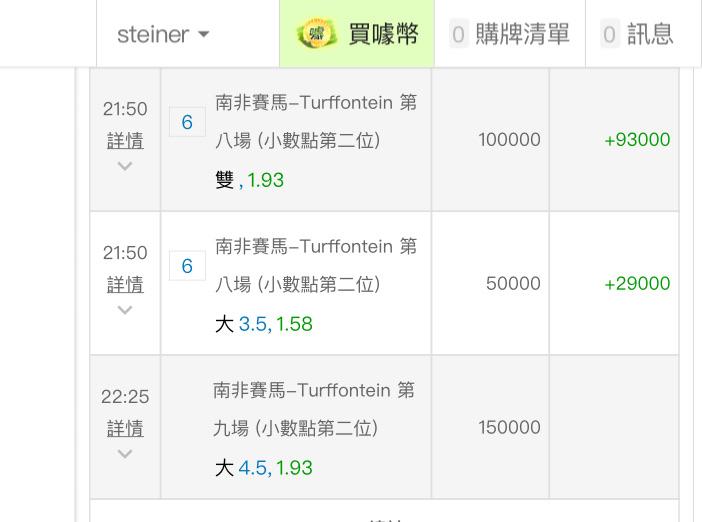Viewport: 702px width, 522px height.
Task: Open the 訊息 messages tab
Action: click(x=643, y=34)
